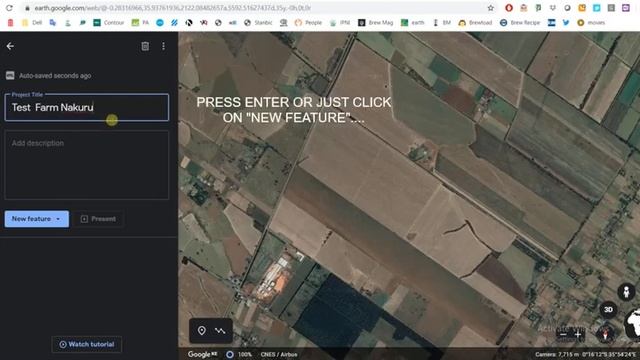Open the BM bookmark
The height and width of the screenshot is (360, 640).
[442, 23]
